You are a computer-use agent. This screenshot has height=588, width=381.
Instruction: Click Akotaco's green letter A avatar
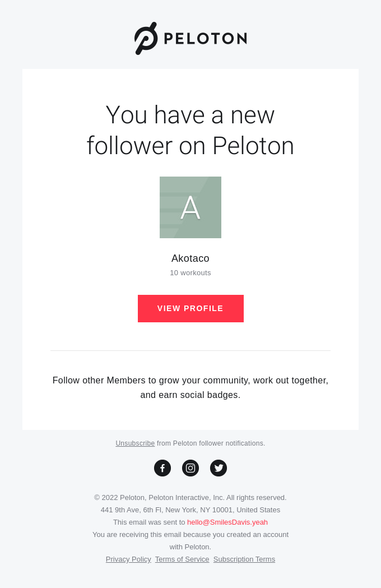tap(190, 207)
